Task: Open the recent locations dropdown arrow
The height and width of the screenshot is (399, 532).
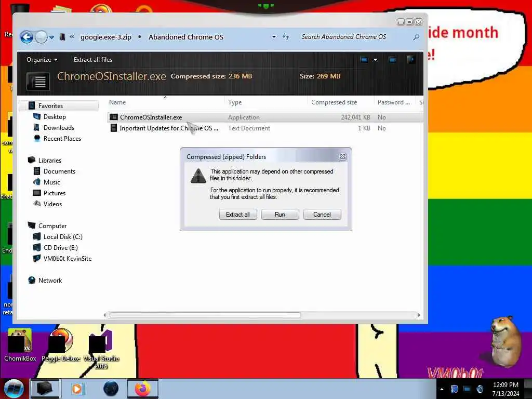Action: [51, 37]
